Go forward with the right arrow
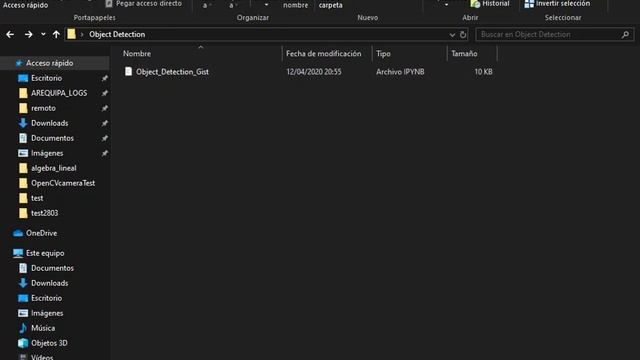Image resolution: width=640 pixels, height=360 pixels. click(28, 35)
